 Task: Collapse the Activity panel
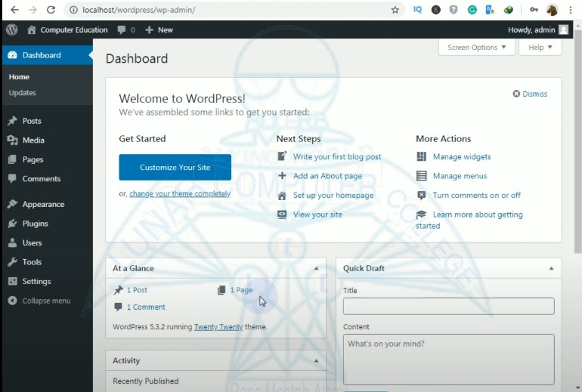[x=316, y=360]
